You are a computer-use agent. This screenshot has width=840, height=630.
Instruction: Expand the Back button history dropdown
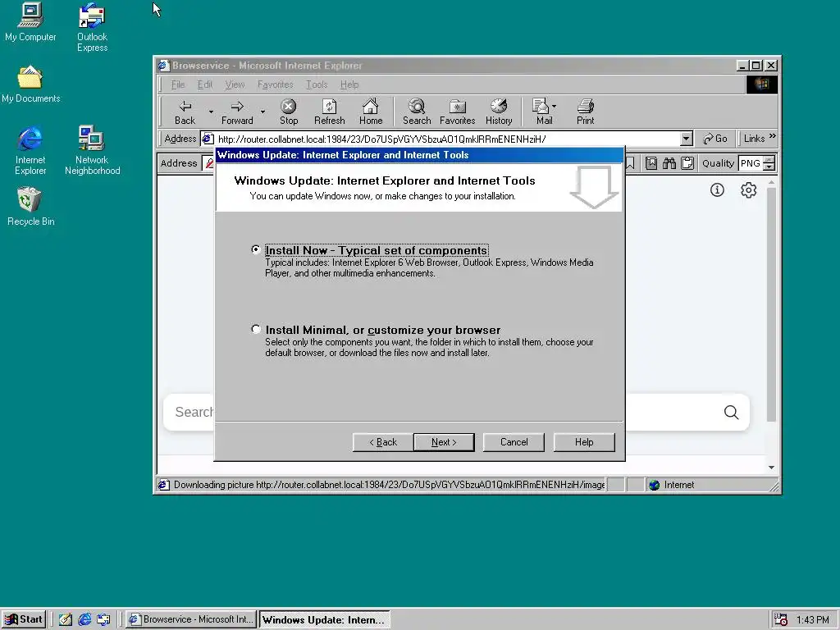coord(211,112)
